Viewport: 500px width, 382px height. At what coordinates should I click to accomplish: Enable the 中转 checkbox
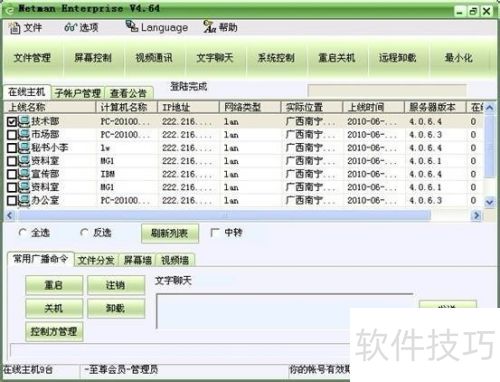click(215, 232)
